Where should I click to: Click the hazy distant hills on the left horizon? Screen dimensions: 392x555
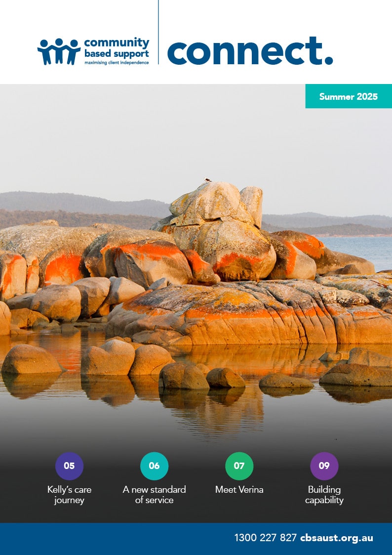pyautogui.click(x=74, y=204)
